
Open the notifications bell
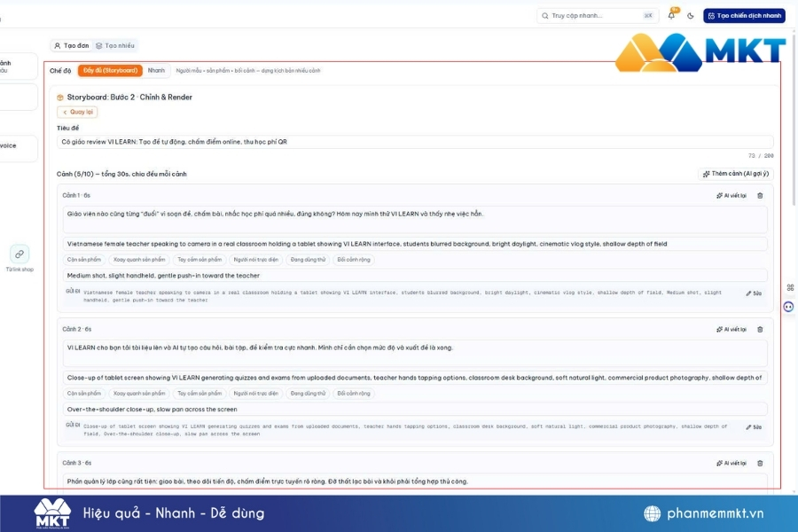pos(671,15)
